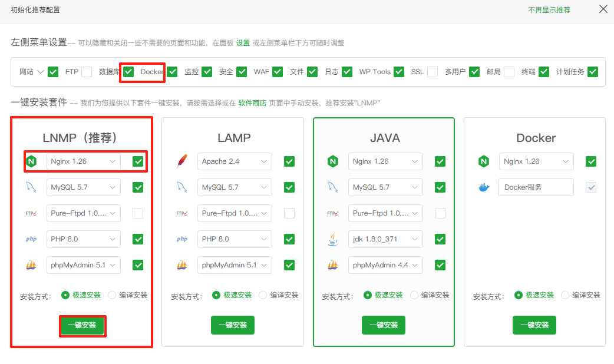The image size is (614, 364).
Task: Open Nginx 1.26 dropdown in Docker card
Action: coord(536,161)
